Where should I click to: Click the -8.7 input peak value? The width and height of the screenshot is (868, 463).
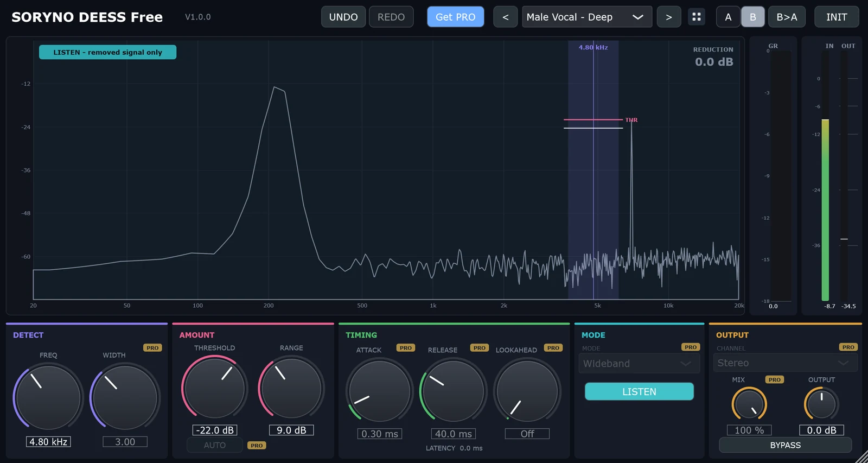tap(830, 306)
